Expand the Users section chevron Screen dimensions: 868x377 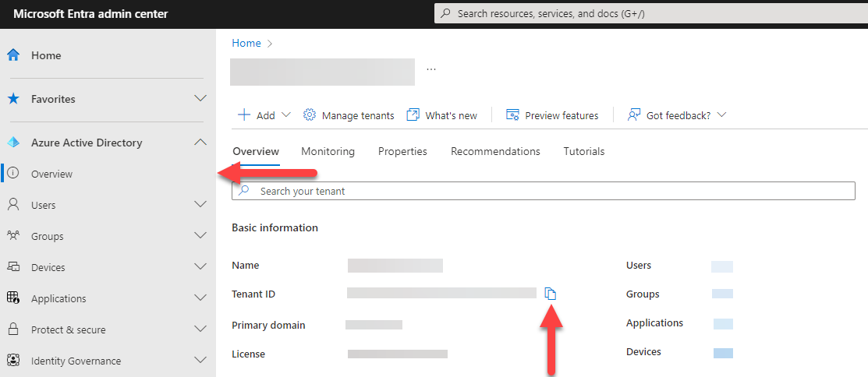pyautogui.click(x=200, y=205)
